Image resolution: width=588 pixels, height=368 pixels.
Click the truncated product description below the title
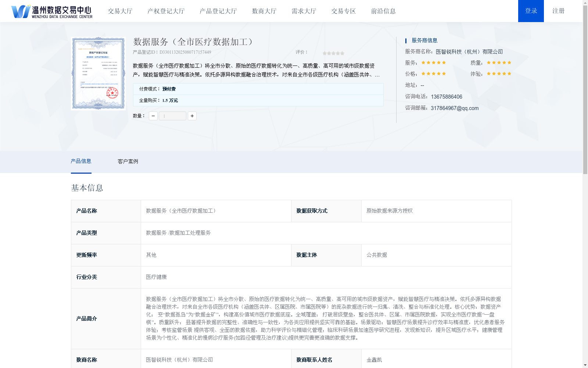(256, 70)
